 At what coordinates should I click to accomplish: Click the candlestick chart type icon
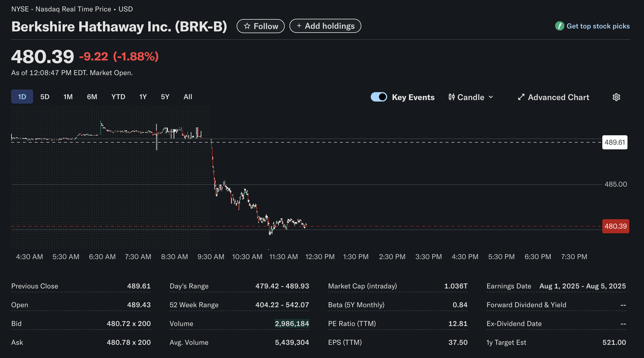tap(451, 97)
